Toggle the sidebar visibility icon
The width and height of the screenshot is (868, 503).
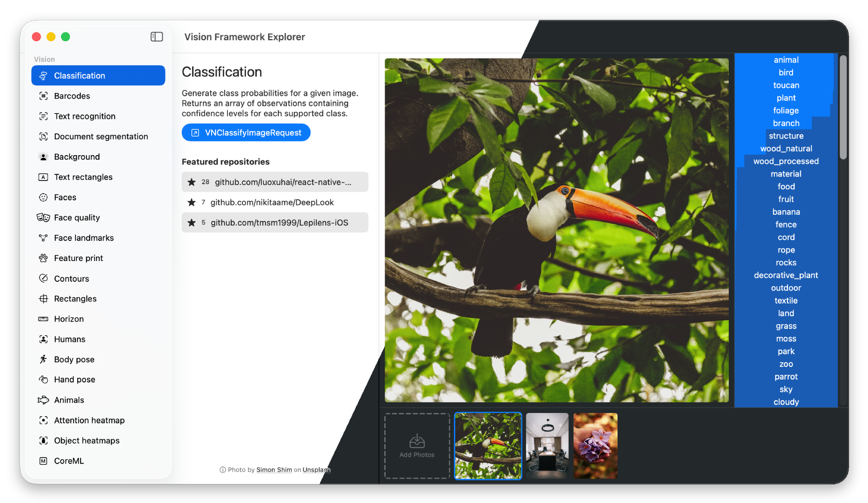pos(156,37)
